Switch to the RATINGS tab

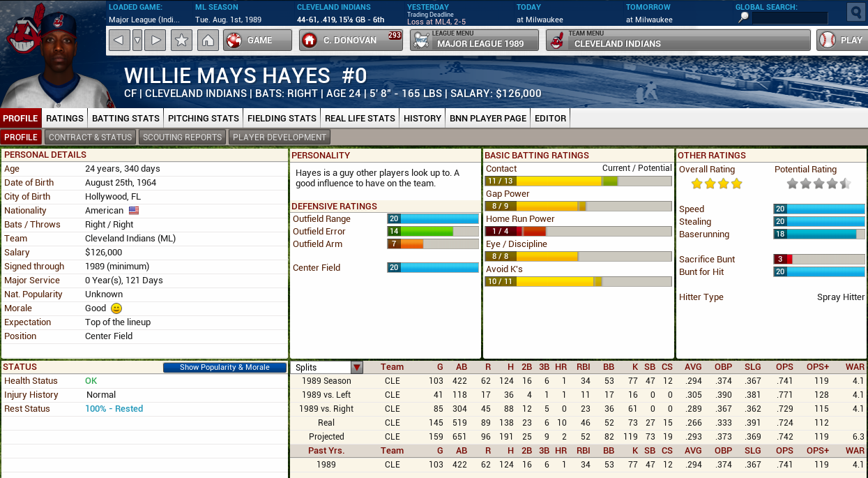65,118
